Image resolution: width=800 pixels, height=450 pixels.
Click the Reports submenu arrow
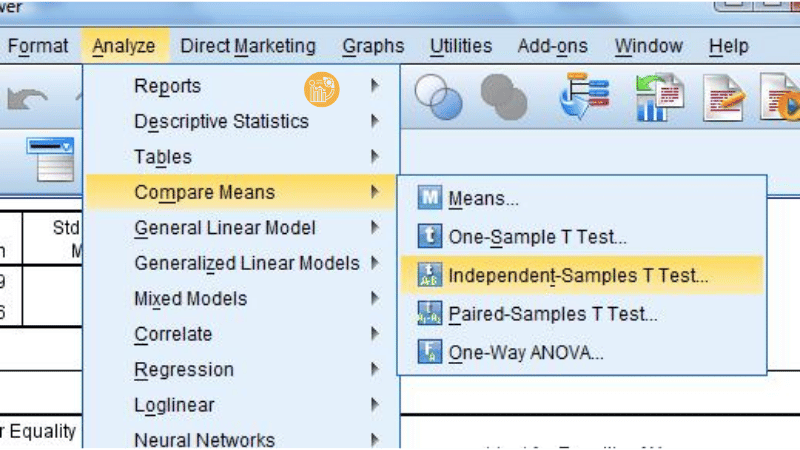point(375,86)
